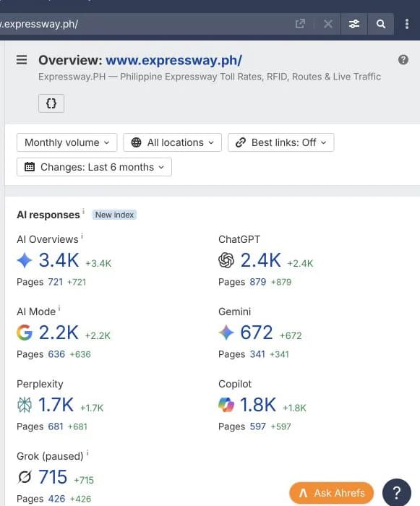The image size is (420, 506).
Task: Click the AI responses info icon
Action: tap(83, 211)
